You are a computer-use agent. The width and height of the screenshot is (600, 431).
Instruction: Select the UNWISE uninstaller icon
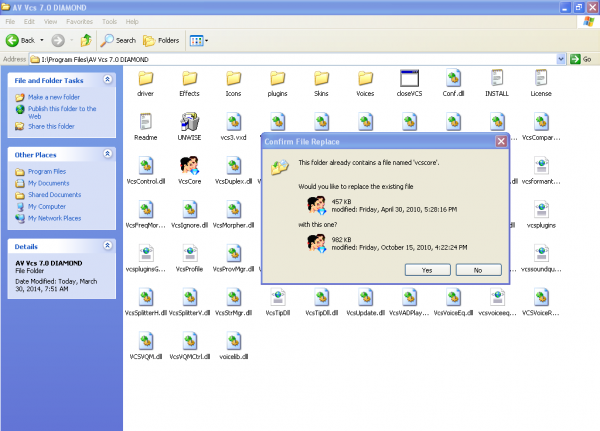(x=189, y=123)
